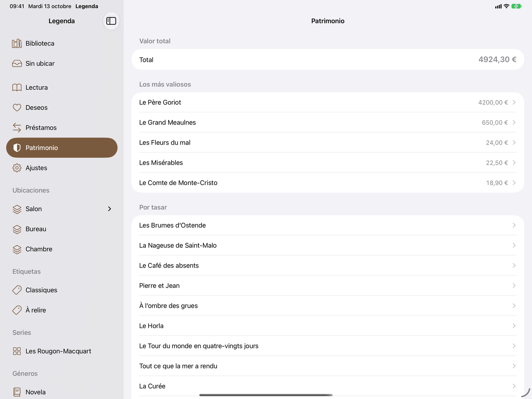
Task: Expand the Salon location chevron
Action: click(x=109, y=209)
